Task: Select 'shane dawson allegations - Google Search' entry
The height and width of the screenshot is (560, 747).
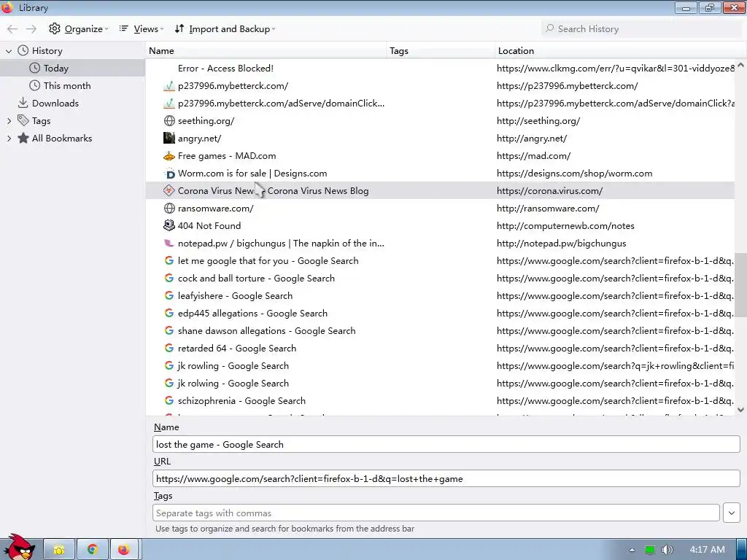Action: click(440, 331)
